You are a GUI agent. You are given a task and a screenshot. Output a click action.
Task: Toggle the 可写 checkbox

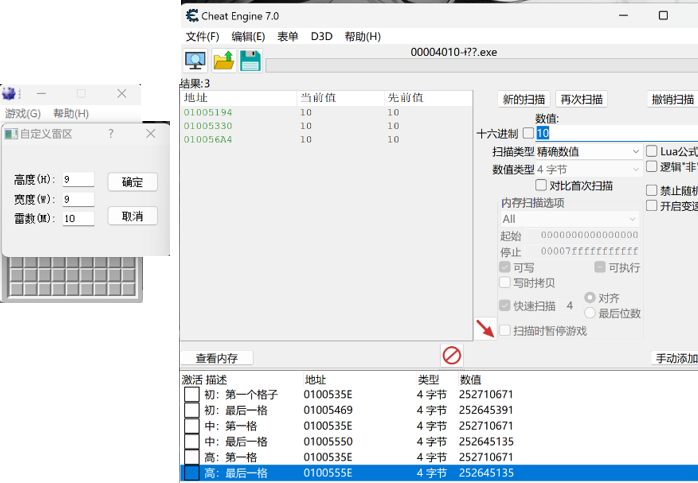505,267
